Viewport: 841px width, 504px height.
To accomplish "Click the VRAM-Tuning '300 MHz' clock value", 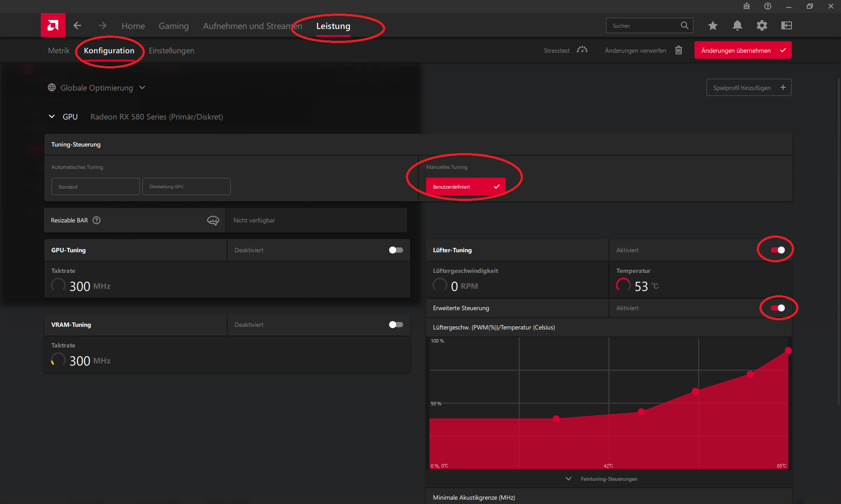I will coord(90,361).
